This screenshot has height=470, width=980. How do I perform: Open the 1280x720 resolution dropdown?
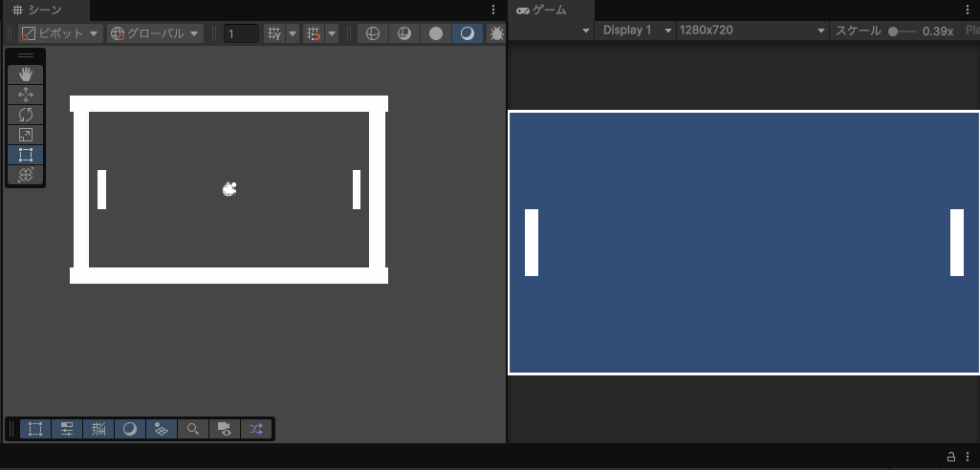pos(752,31)
